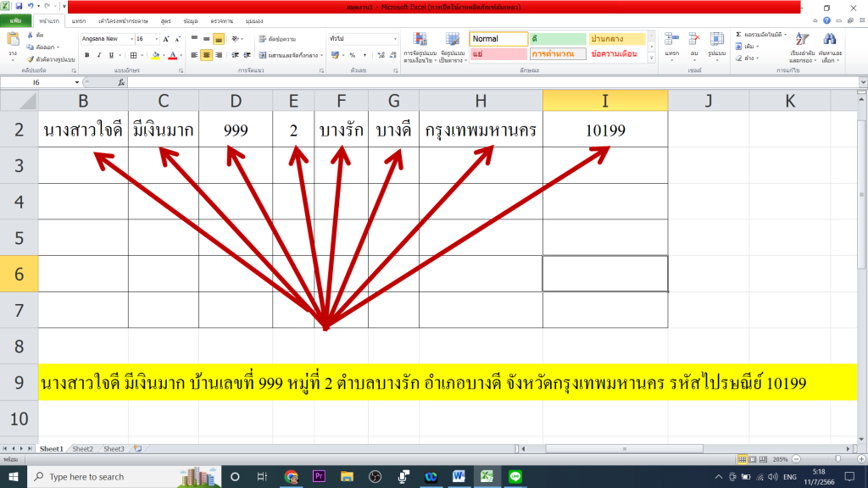Click the Paste clipboard icon
The width and height of the screenshot is (868, 488).
tap(13, 42)
